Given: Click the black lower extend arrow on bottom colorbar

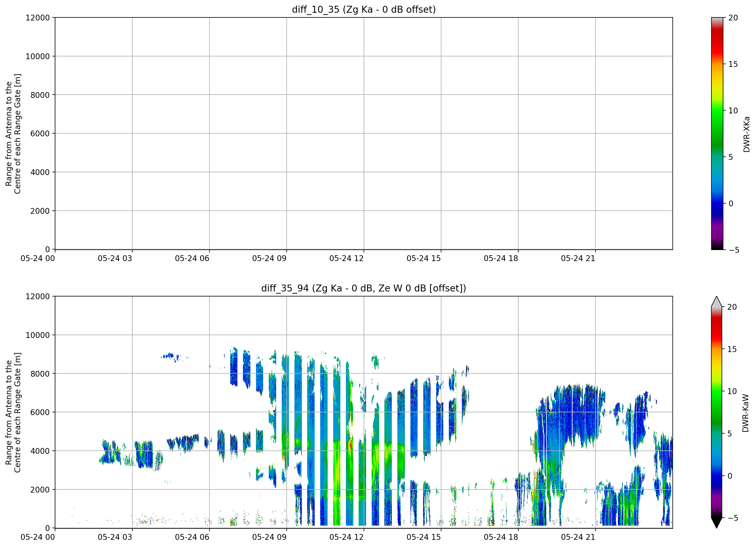Looking at the screenshot, I should point(716,523).
